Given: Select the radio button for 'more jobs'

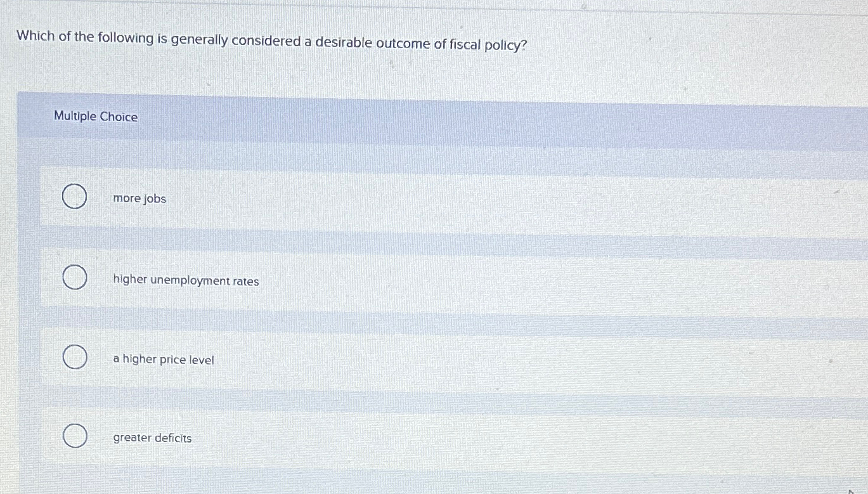Looking at the screenshot, I should point(74,197).
